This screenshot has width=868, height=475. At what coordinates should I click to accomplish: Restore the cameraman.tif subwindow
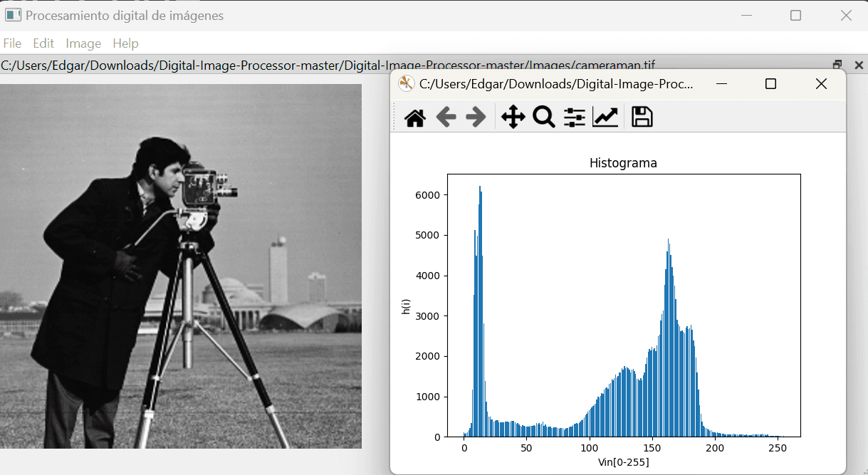point(837,65)
